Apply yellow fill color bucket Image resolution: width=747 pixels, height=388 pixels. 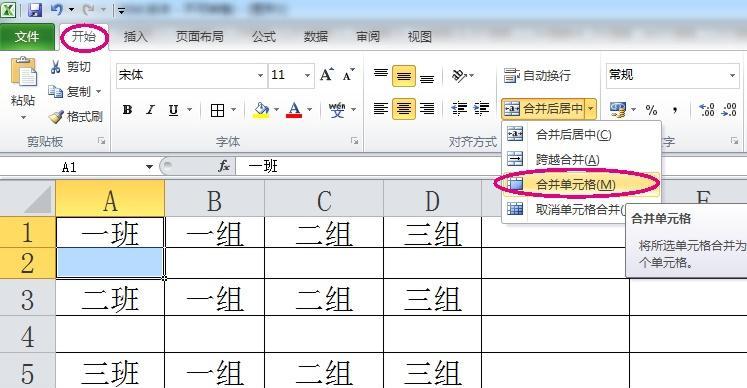pyautogui.click(x=261, y=110)
